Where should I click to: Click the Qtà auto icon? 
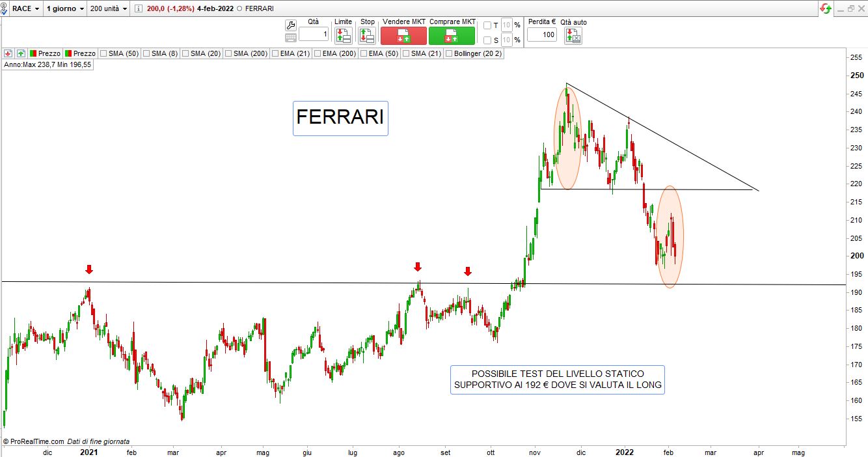(573, 36)
